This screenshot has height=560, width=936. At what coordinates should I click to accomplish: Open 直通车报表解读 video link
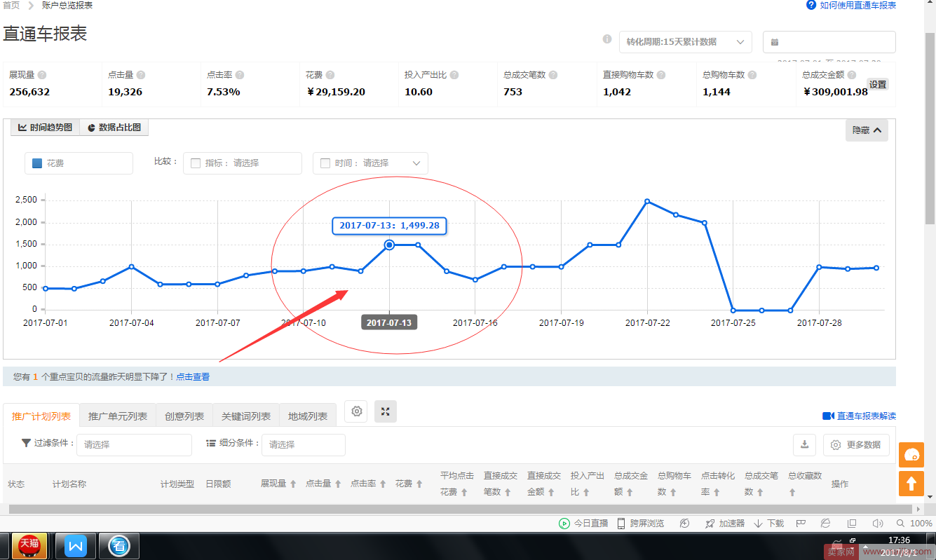click(859, 416)
